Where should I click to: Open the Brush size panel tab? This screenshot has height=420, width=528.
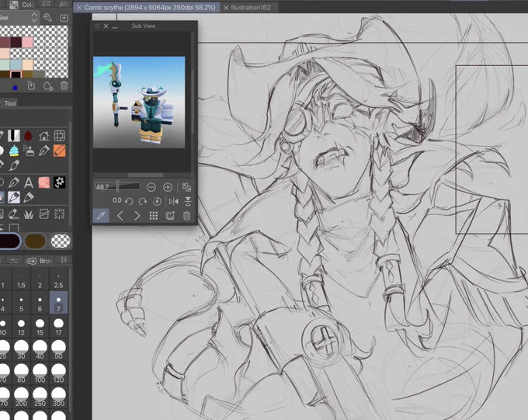tap(40, 261)
